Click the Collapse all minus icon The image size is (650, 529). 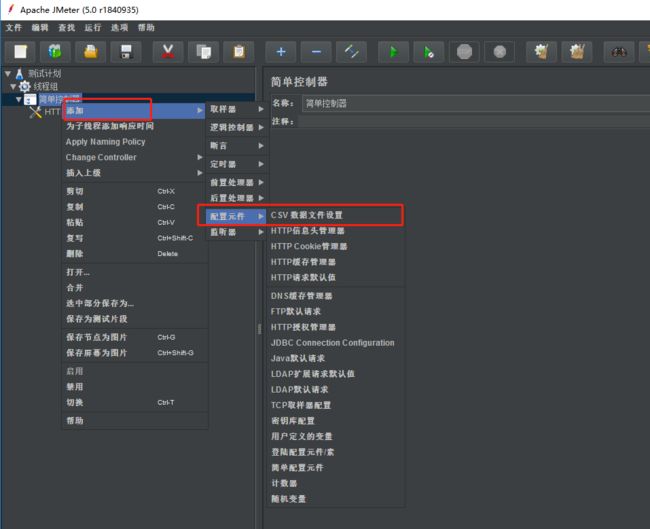(316, 52)
